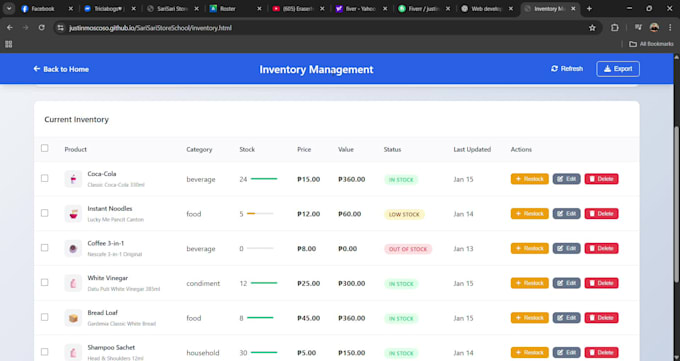Click the Refresh inventory button
680x361 pixels.
pos(567,69)
